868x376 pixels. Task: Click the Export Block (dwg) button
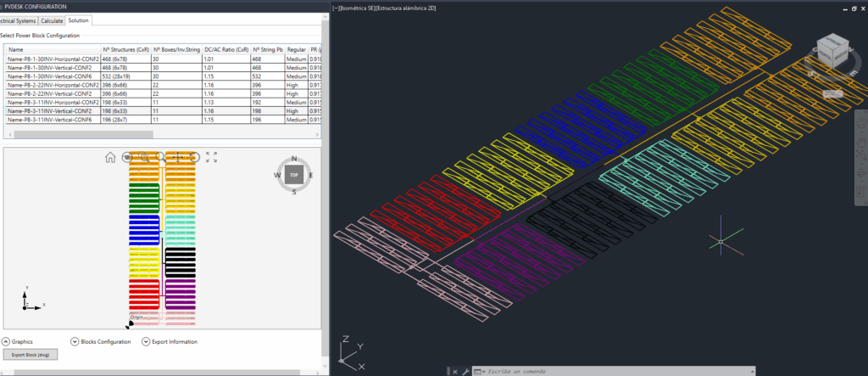pos(29,355)
